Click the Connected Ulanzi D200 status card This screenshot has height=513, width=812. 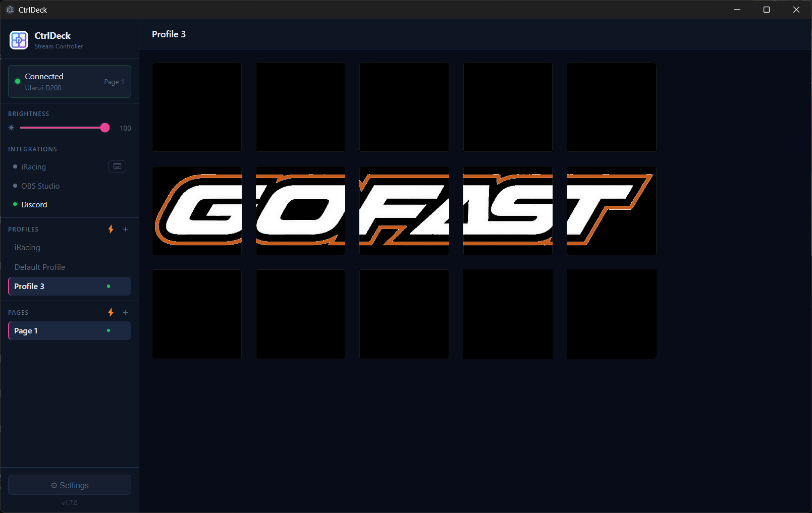click(x=70, y=81)
